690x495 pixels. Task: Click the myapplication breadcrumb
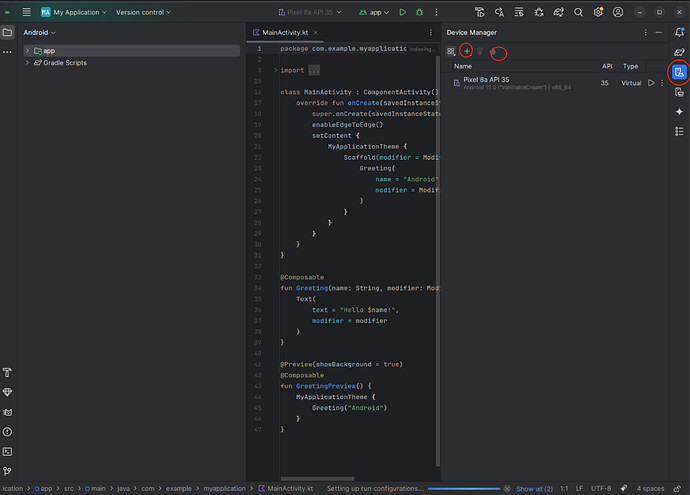224,489
